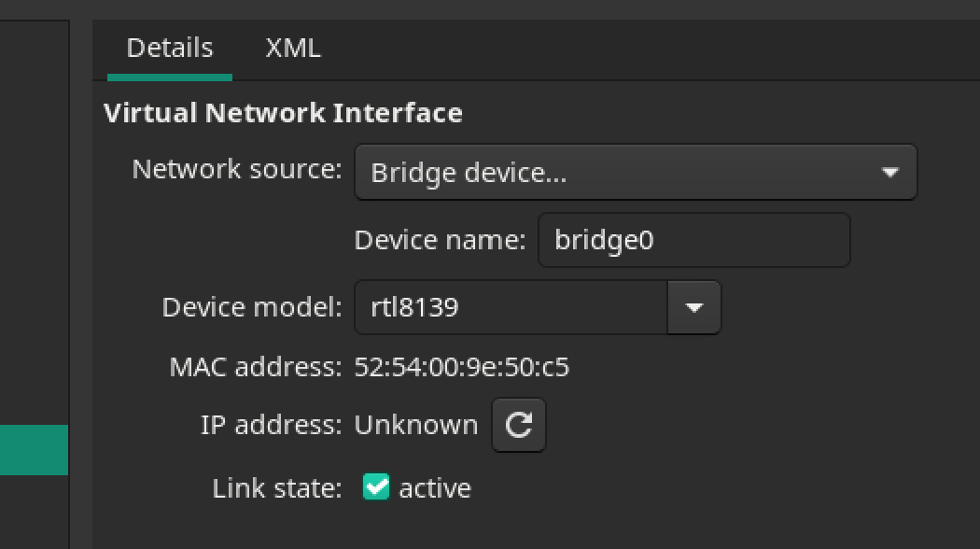Click the 'MAC address:' label
Viewport: 980px width, 549px height.
point(256,367)
